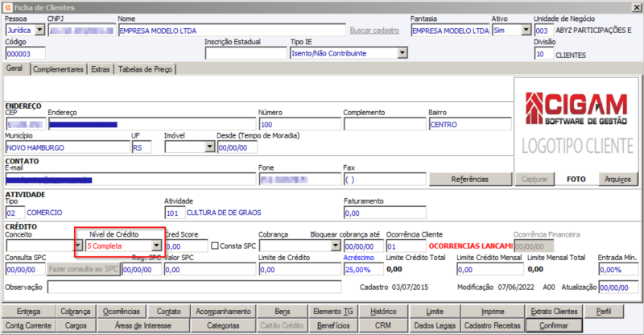Click the Fax input field
The image size is (644, 335).
[x=385, y=180]
